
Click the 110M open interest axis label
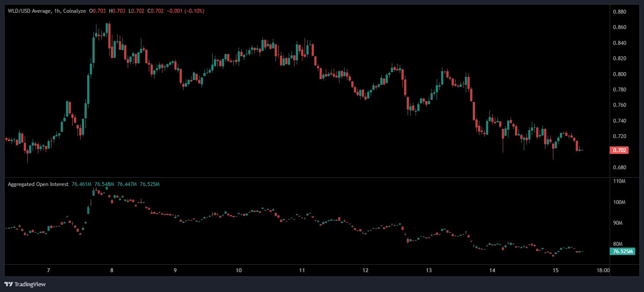[x=619, y=181]
